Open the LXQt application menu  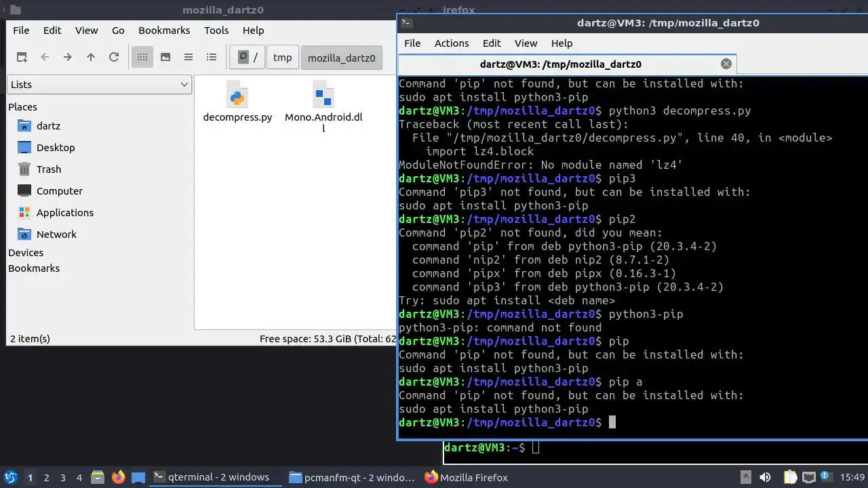tap(10, 477)
